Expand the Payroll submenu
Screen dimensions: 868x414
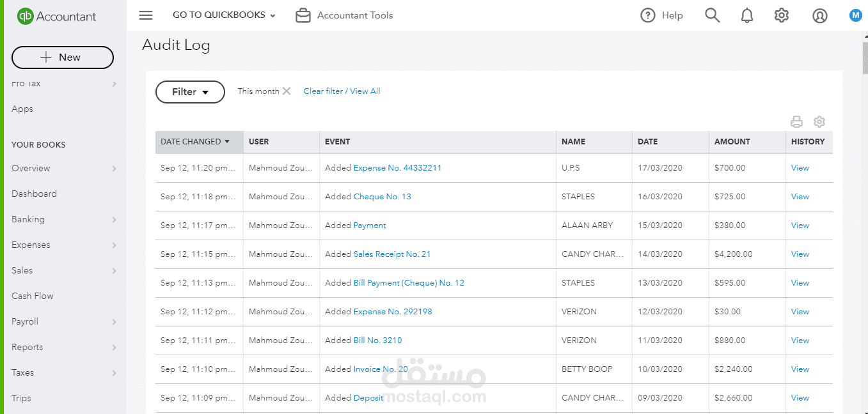tap(114, 322)
